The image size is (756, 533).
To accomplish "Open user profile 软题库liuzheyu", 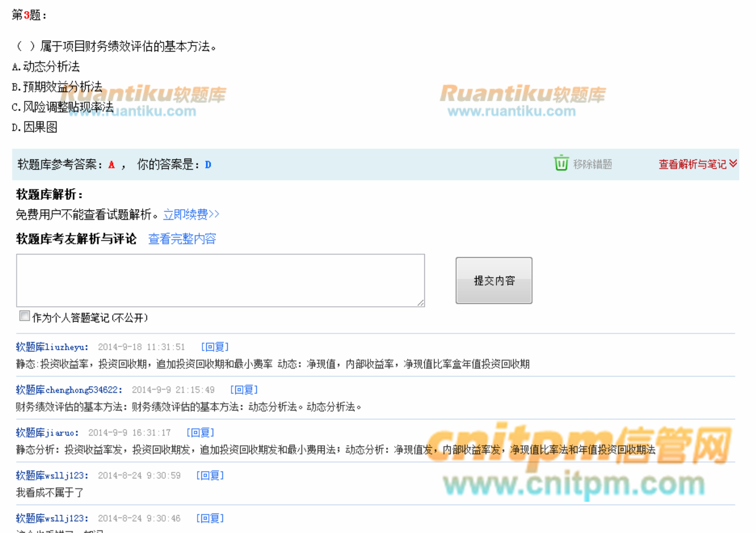I will [52, 347].
